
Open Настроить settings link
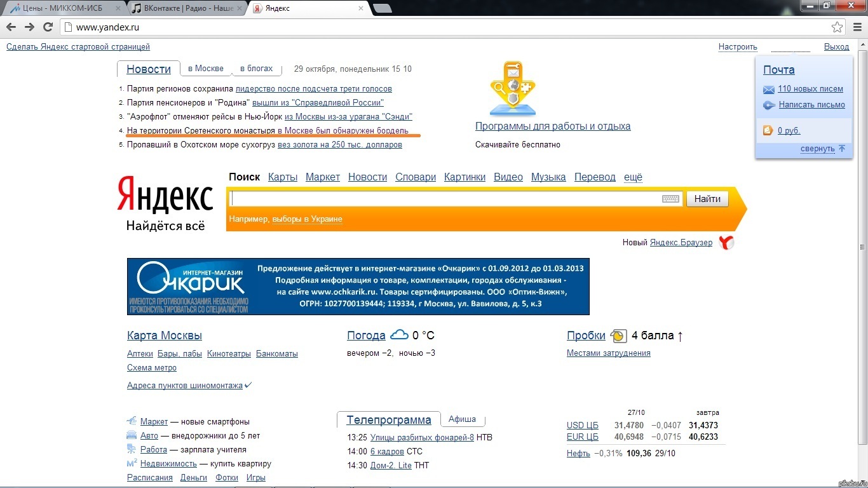pos(738,47)
